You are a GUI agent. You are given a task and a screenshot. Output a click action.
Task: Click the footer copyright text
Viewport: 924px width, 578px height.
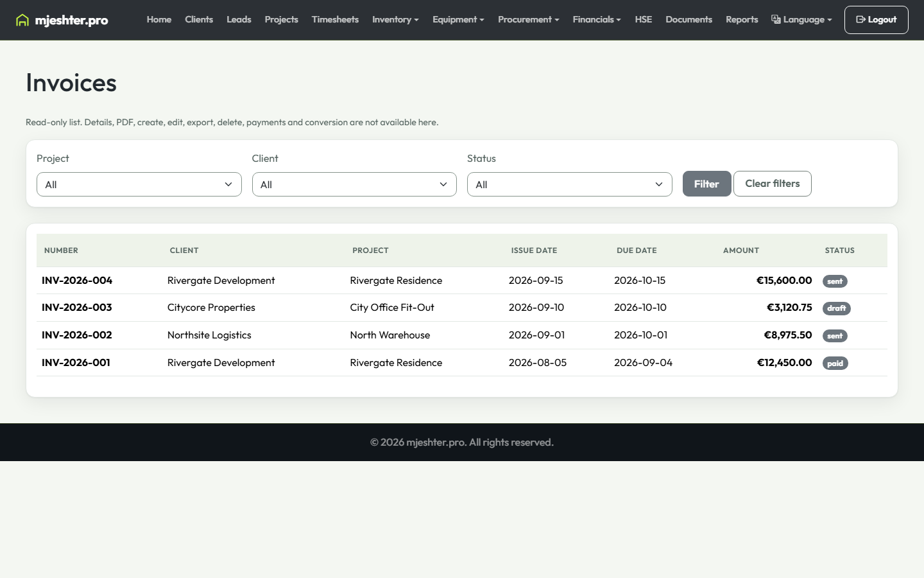pyautogui.click(x=462, y=442)
